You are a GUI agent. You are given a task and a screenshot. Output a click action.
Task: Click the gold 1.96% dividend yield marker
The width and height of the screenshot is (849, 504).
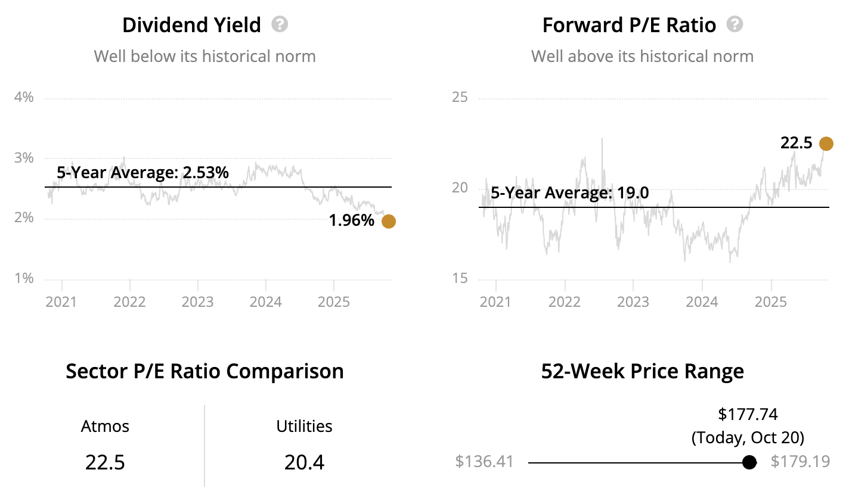coord(388,222)
